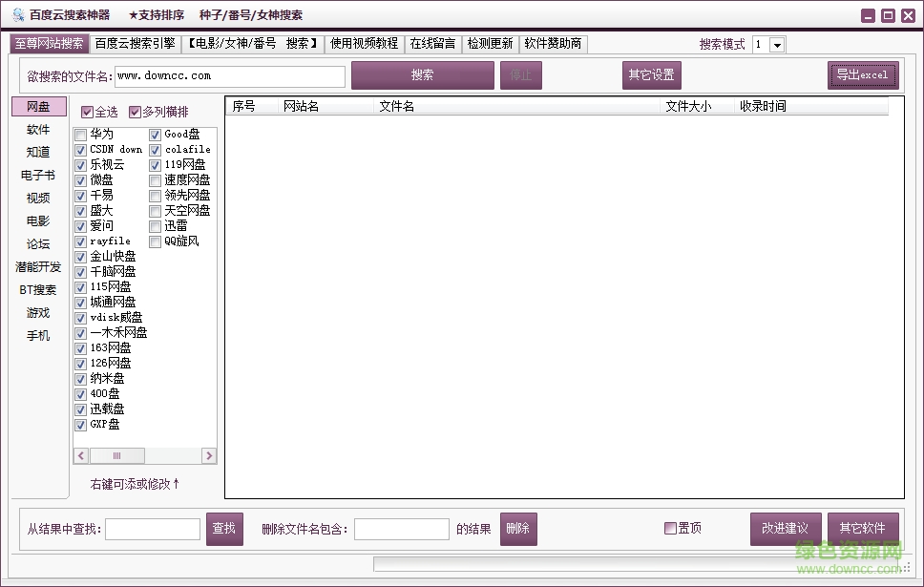The image size is (924, 587).
Task: Select the 手机 category in sidebar
Action: [37, 335]
